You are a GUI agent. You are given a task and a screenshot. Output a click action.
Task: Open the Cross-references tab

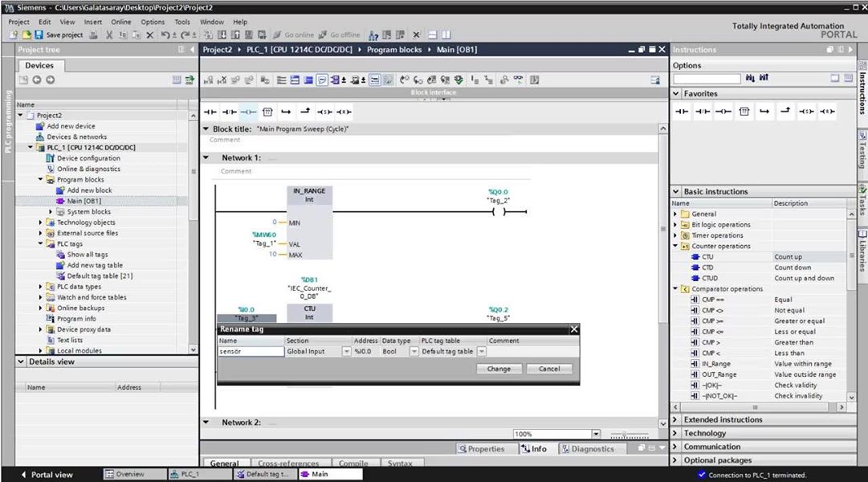click(x=288, y=464)
